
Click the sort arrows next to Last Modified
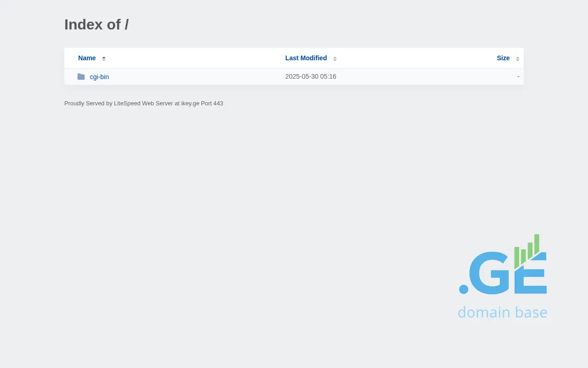[x=335, y=58]
